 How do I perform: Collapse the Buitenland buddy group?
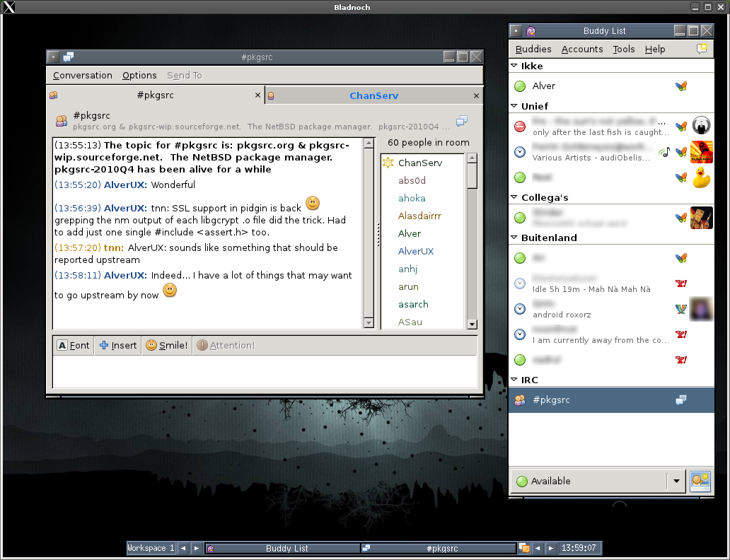(x=514, y=238)
